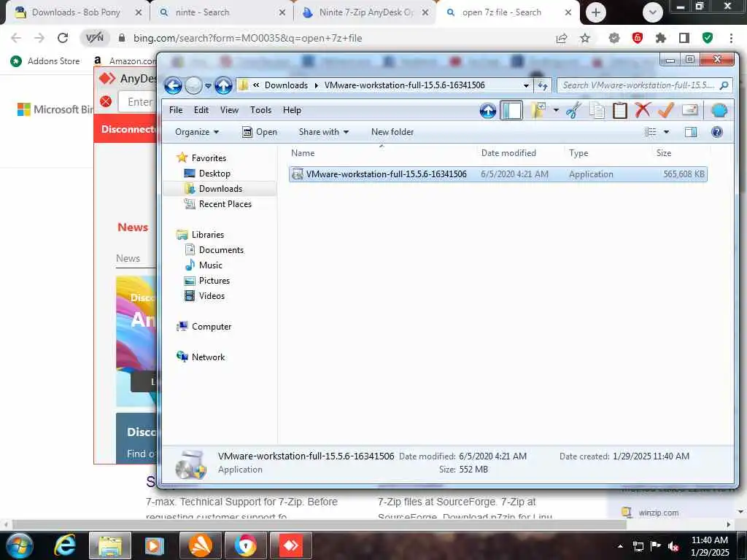Select Videos library in navigation pane
The height and width of the screenshot is (560, 747).
click(212, 296)
